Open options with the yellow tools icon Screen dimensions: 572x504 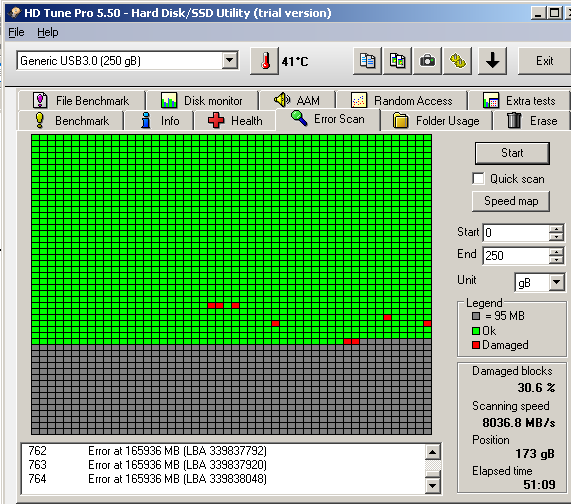pyautogui.click(x=457, y=61)
